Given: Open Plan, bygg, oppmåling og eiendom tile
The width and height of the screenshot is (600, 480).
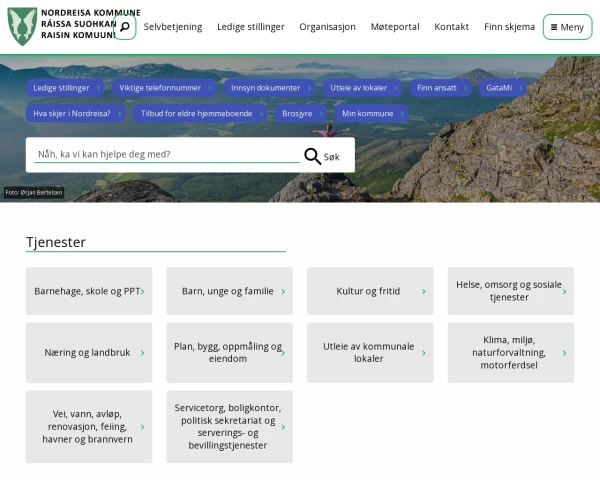Looking at the screenshot, I should pyautogui.click(x=228, y=352).
